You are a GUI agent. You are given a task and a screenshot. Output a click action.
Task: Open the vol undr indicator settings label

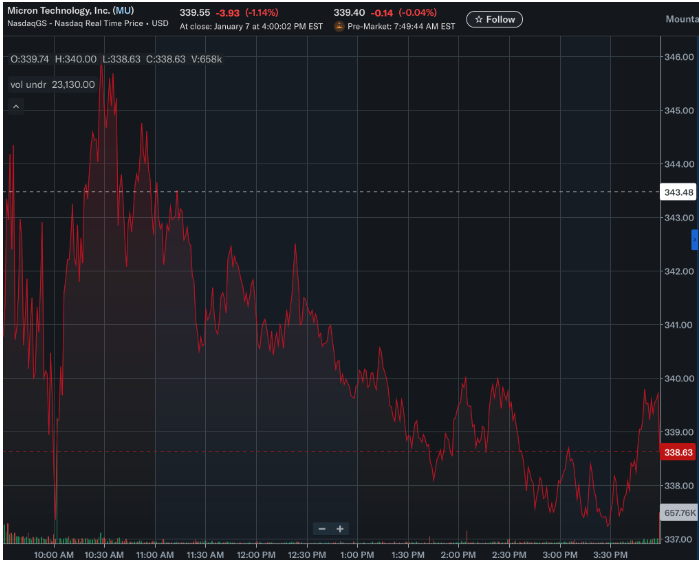point(52,85)
